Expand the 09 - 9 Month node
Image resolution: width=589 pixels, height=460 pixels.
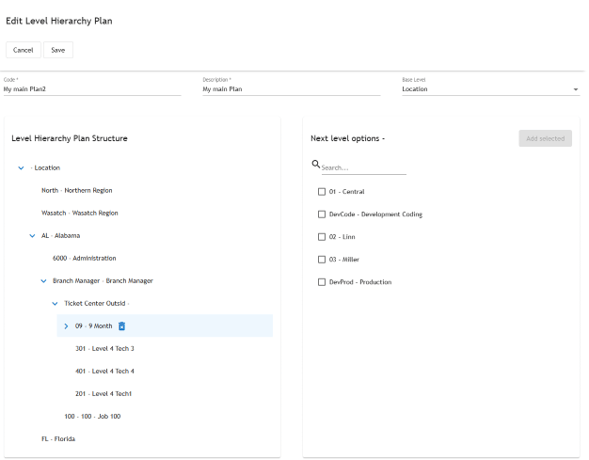(66, 326)
